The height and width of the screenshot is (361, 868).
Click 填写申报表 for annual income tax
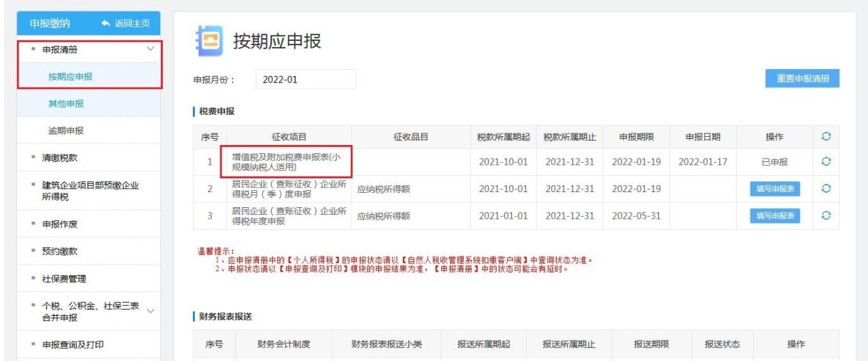[x=775, y=215]
